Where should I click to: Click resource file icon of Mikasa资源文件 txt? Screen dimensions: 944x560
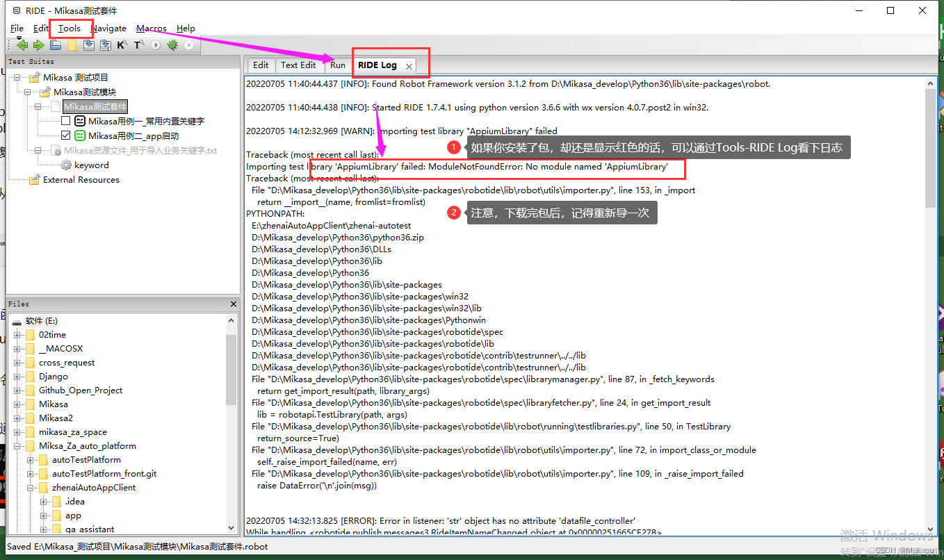56,150
